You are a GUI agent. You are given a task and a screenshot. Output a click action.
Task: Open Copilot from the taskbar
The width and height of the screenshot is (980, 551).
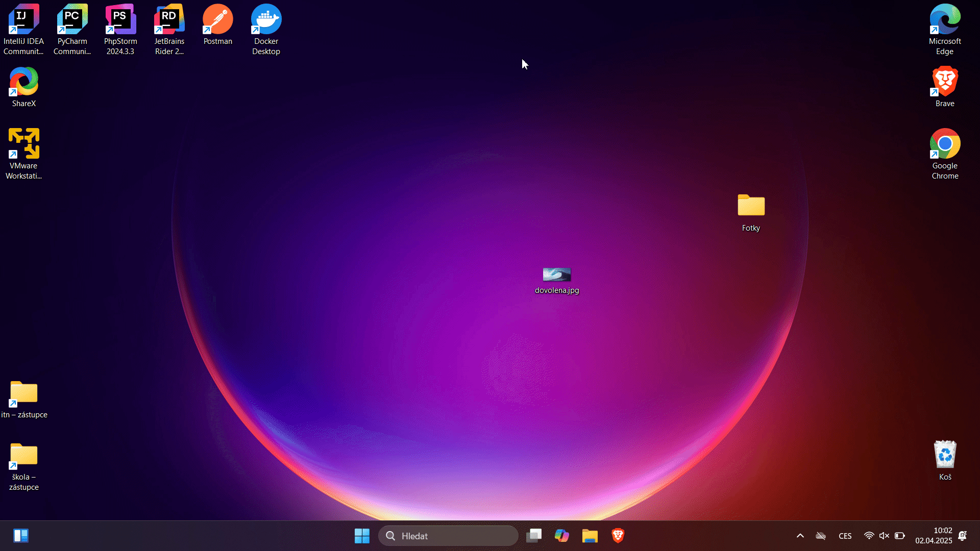pos(562,536)
